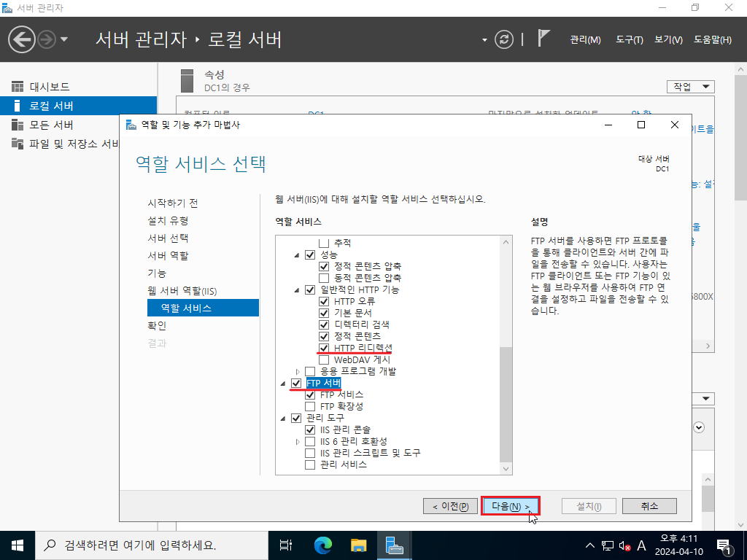Open the 보기(V) menu
747x560 pixels.
[668, 40]
